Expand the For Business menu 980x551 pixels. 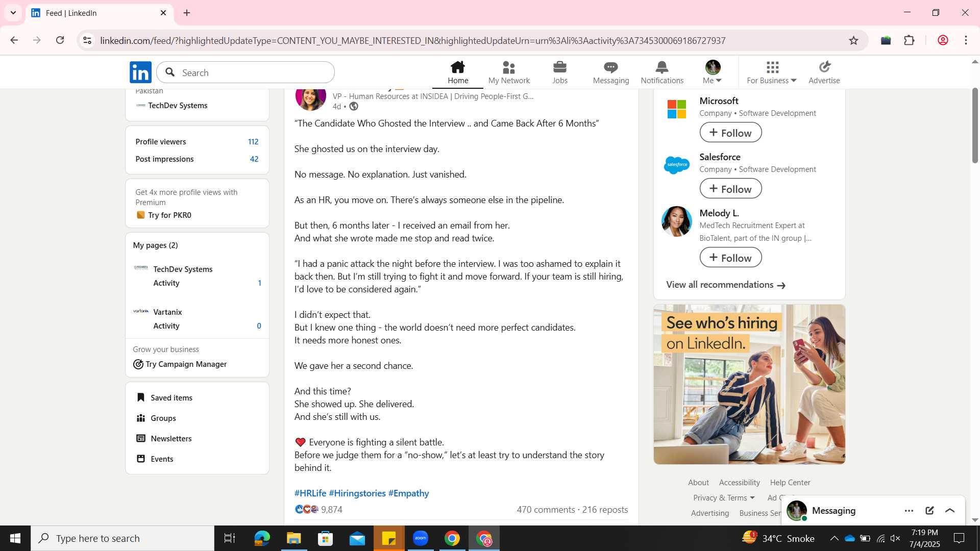[x=772, y=72]
